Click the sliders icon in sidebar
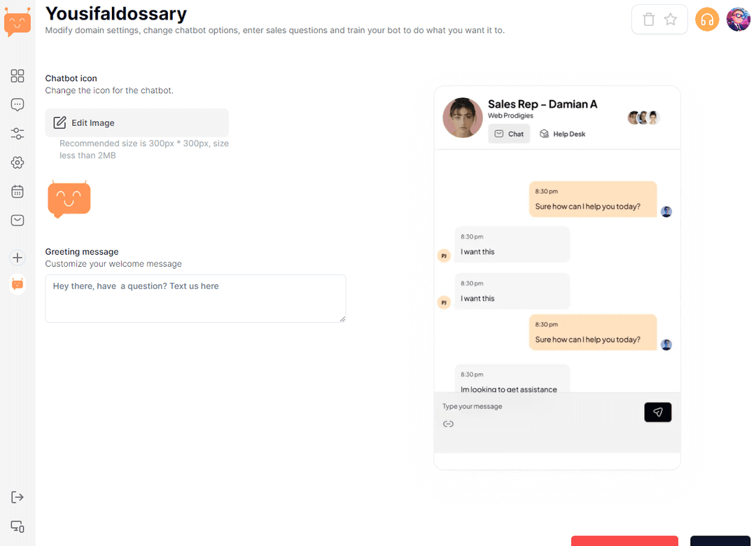 click(x=17, y=134)
